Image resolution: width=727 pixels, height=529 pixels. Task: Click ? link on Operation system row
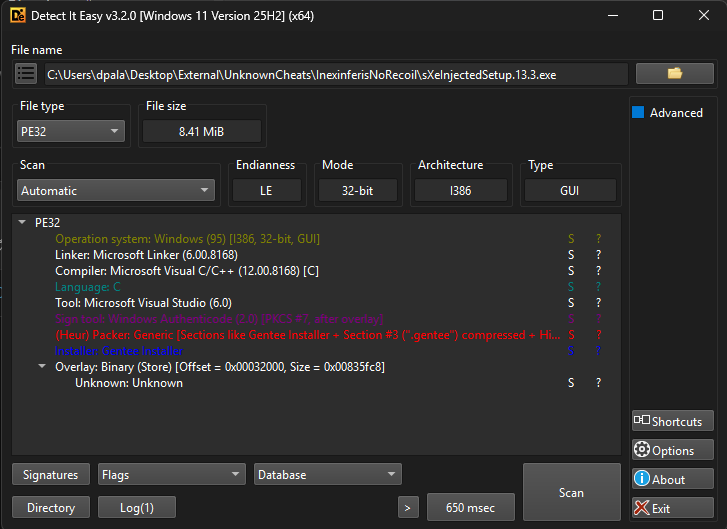599,239
